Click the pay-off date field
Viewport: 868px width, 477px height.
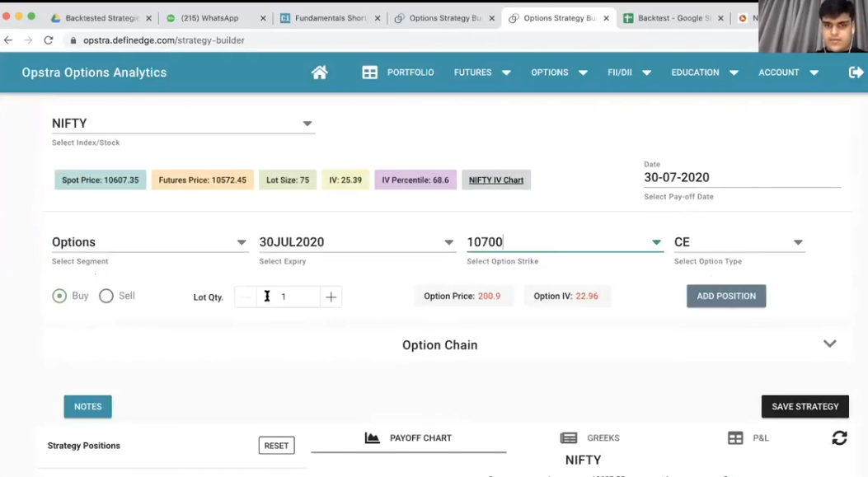point(741,177)
